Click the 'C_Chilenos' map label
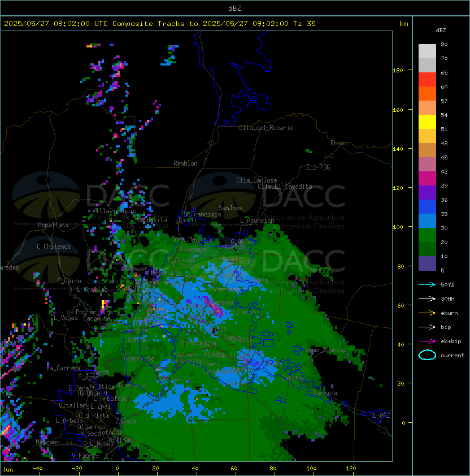Viewport: 470px width, 476px height. (x=54, y=246)
